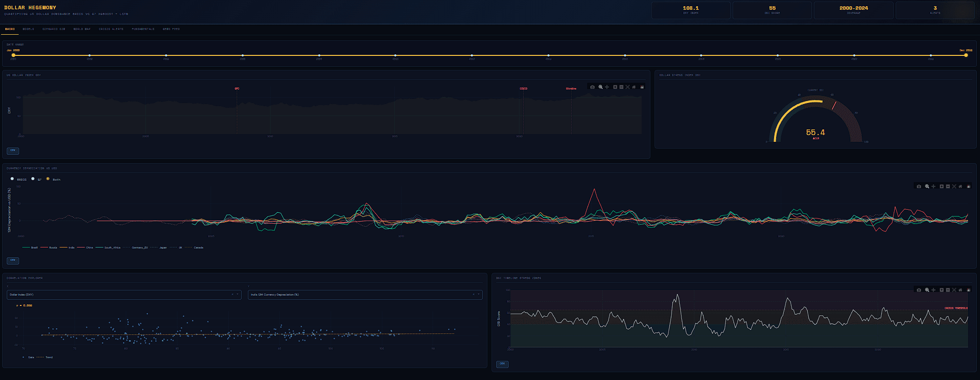Switch to the Crisis Alerts tab
This screenshot has height=380, width=980.
tap(111, 29)
